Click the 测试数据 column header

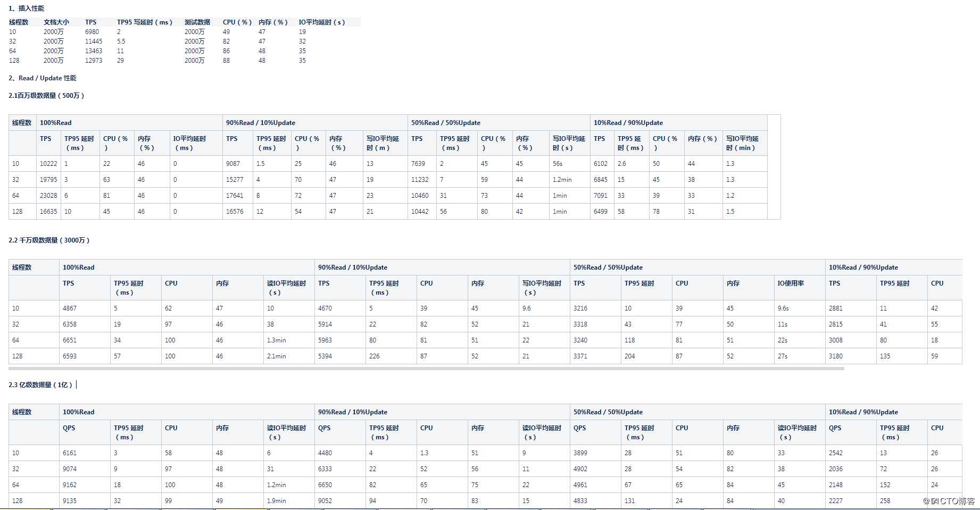(x=197, y=22)
